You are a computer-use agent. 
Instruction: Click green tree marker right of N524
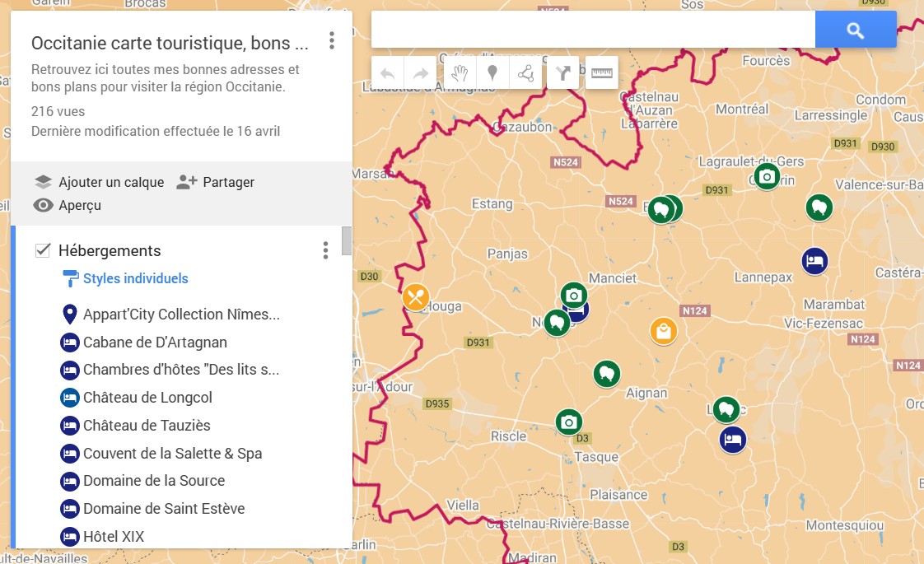coord(660,210)
